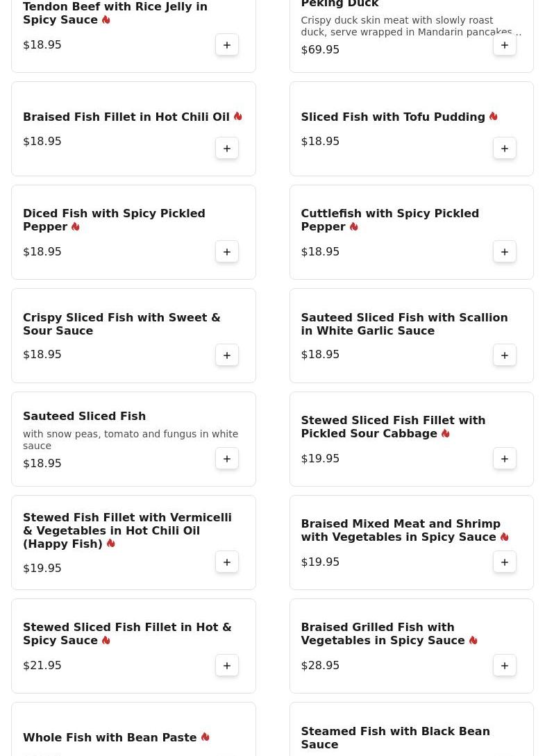
Task: Add Sauteed Sliced Fish with snow peas
Action: [227, 459]
